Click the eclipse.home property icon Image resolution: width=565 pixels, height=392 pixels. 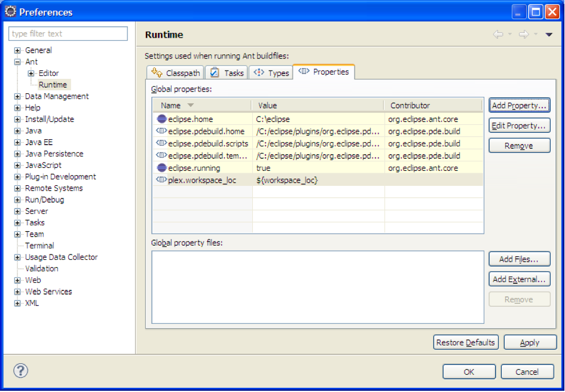(162, 119)
